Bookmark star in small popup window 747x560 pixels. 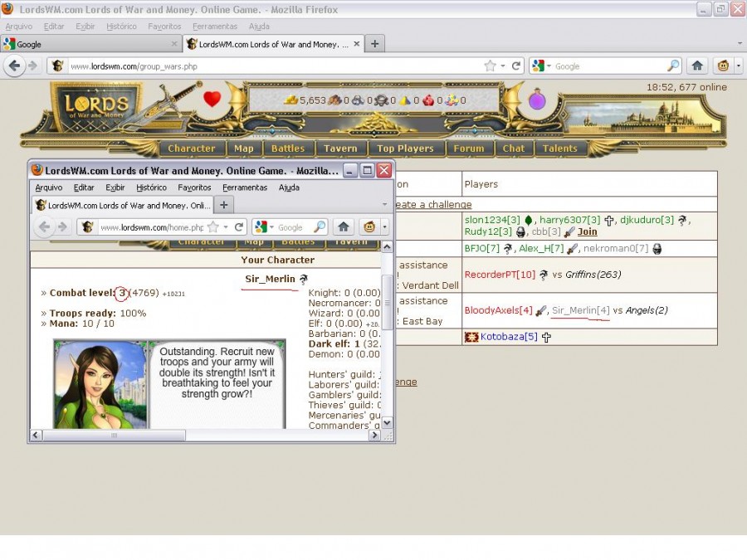213,227
